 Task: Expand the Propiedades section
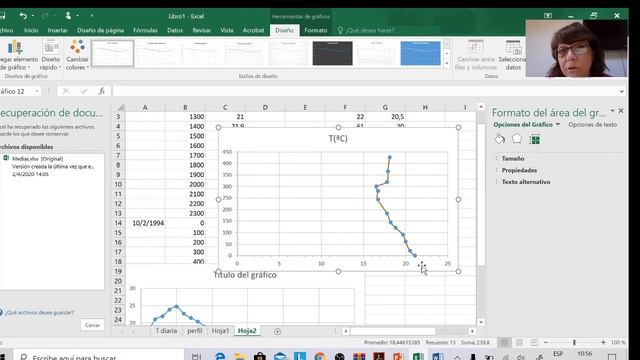(519, 170)
